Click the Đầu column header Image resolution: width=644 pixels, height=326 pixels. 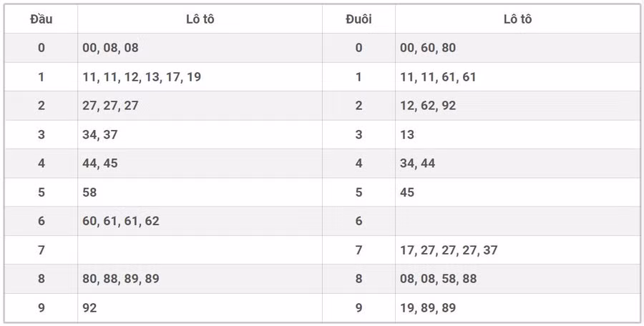[41, 19]
